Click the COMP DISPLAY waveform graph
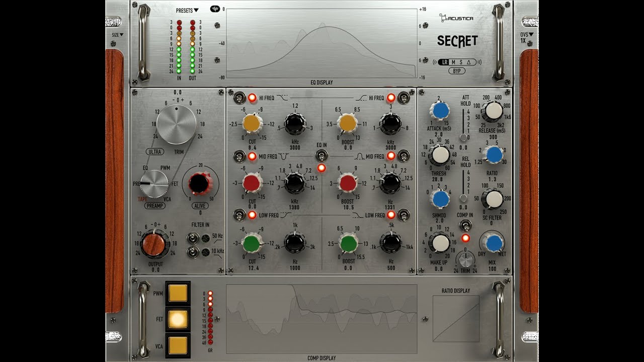The image size is (644, 362). point(321,319)
